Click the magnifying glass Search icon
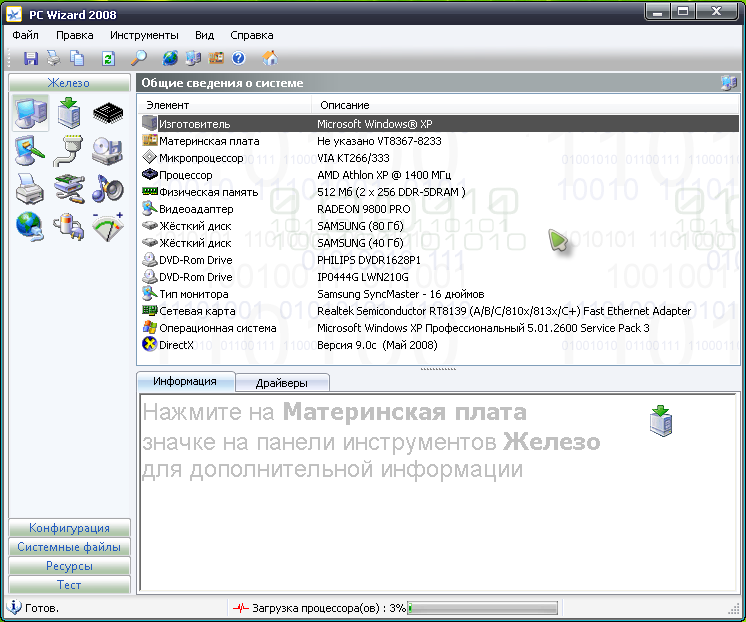Screen dimensions: 746x622 138,59
